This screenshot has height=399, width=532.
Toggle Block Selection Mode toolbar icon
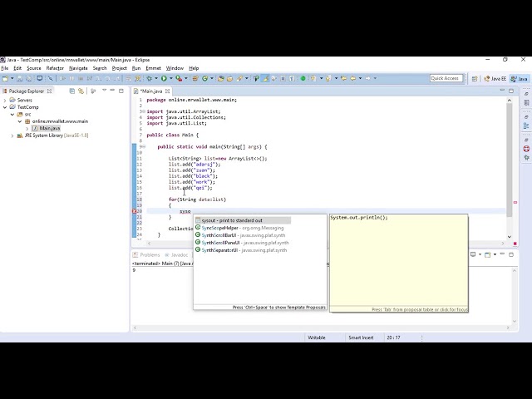[x=283, y=79]
